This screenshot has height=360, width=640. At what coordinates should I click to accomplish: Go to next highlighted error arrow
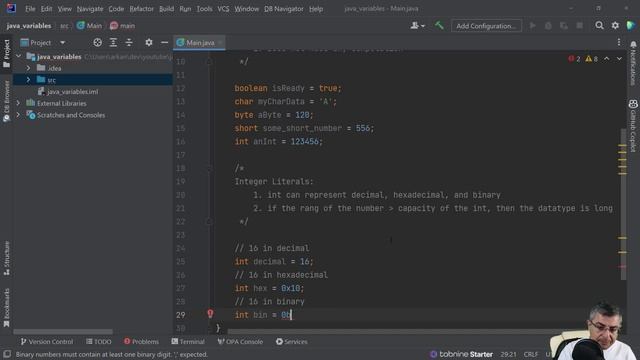[x=619, y=59]
